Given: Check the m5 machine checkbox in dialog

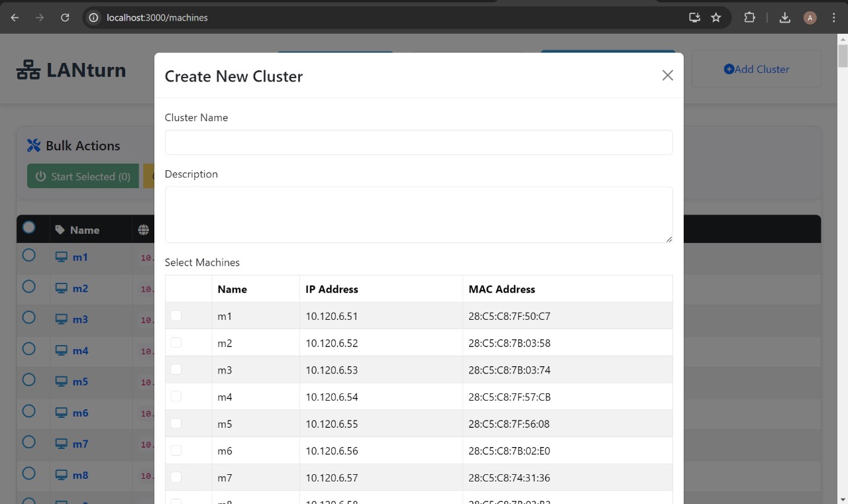Looking at the screenshot, I should tap(176, 423).
